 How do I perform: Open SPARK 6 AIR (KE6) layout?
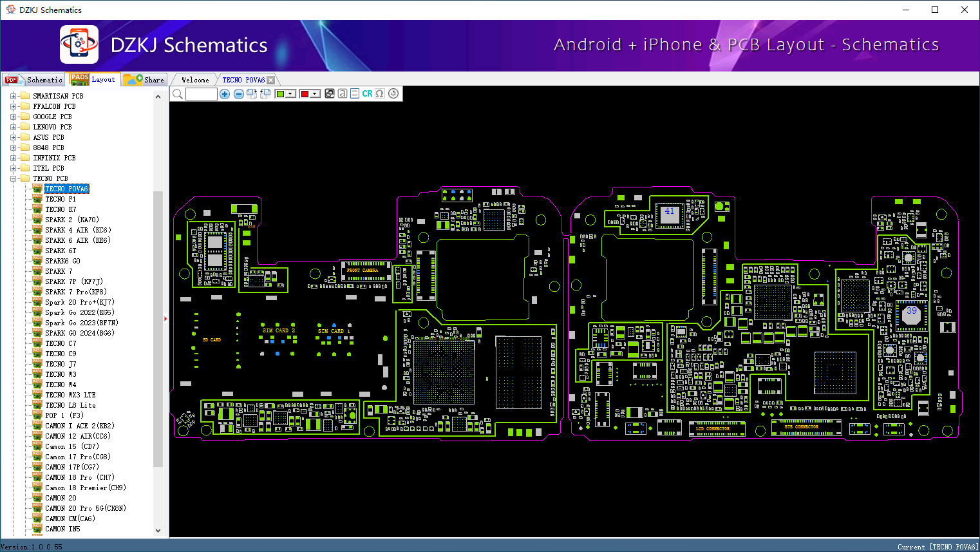pos(78,240)
